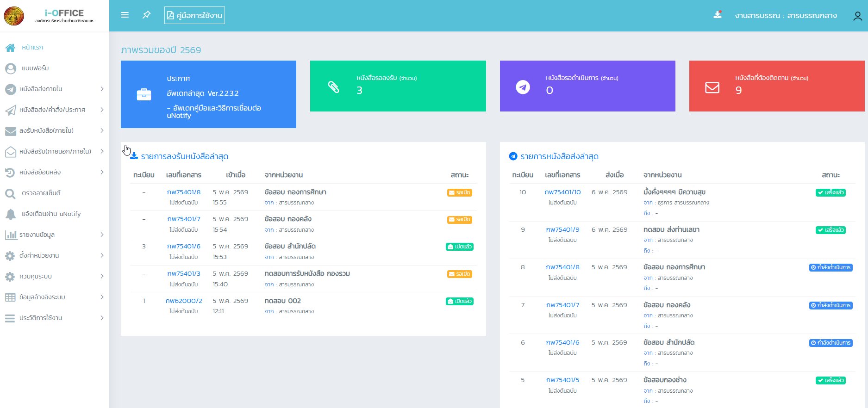Click the download notification icon in header
Viewport: 868px width, 408px height.
click(718, 15)
